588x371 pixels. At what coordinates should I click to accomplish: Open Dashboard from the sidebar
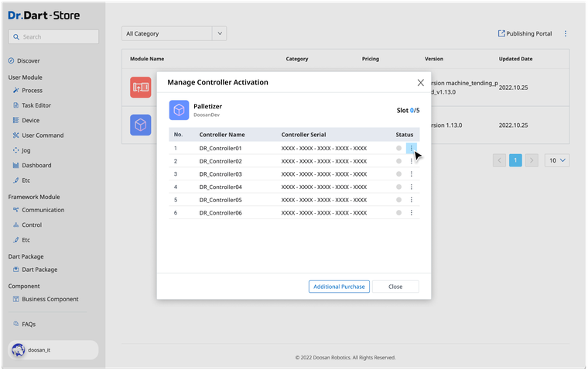[36, 165]
